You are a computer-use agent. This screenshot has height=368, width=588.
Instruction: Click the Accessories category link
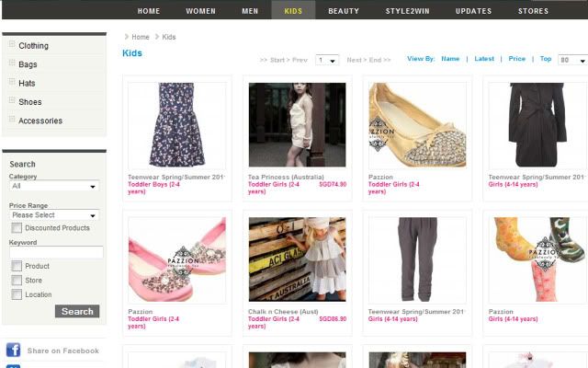click(x=40, y=121)
